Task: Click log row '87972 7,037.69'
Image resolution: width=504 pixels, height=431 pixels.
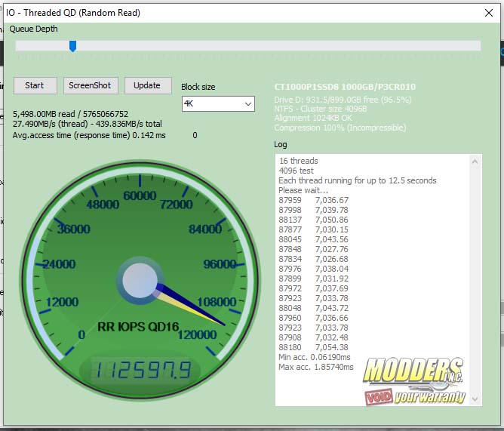Action: [x=313, y=288]
